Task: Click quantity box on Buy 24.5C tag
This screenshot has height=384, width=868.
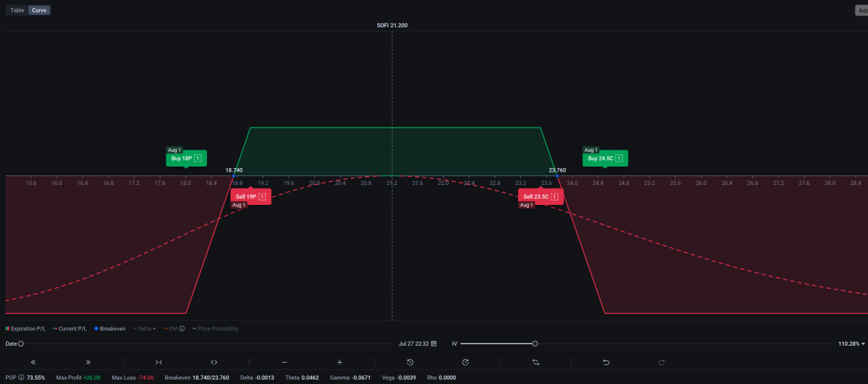Action: 619,158
